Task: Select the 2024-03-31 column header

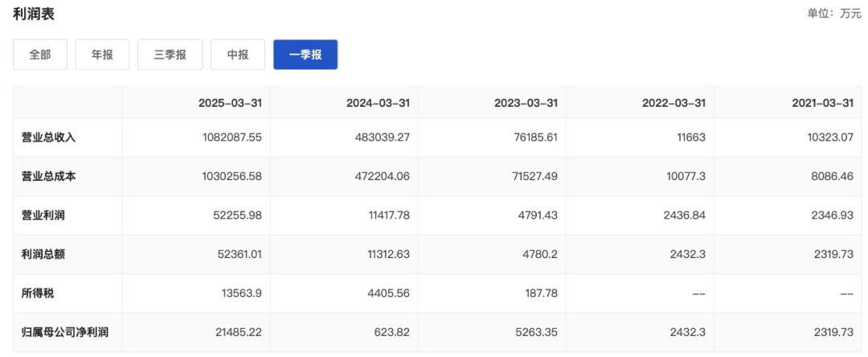Action: (378, 104)
